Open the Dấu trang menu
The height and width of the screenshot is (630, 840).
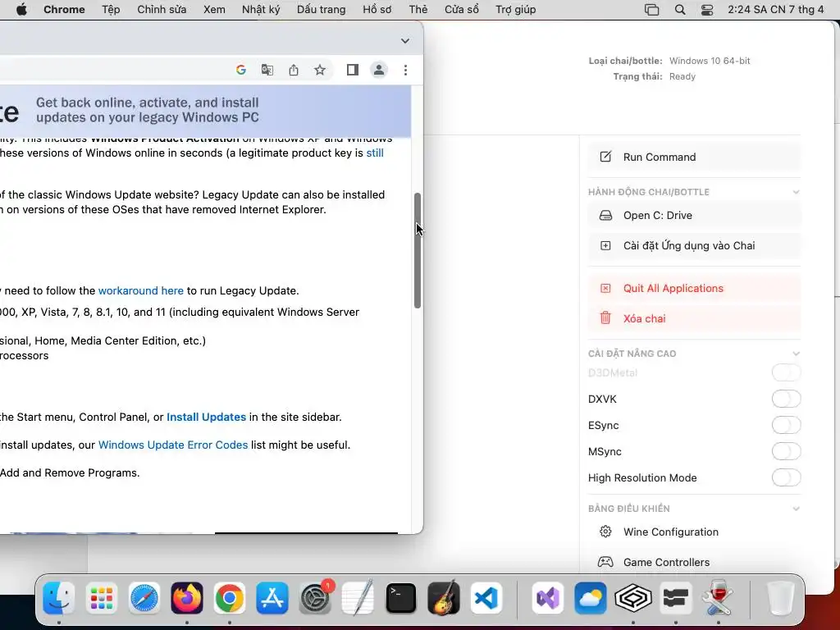point(322,10)
